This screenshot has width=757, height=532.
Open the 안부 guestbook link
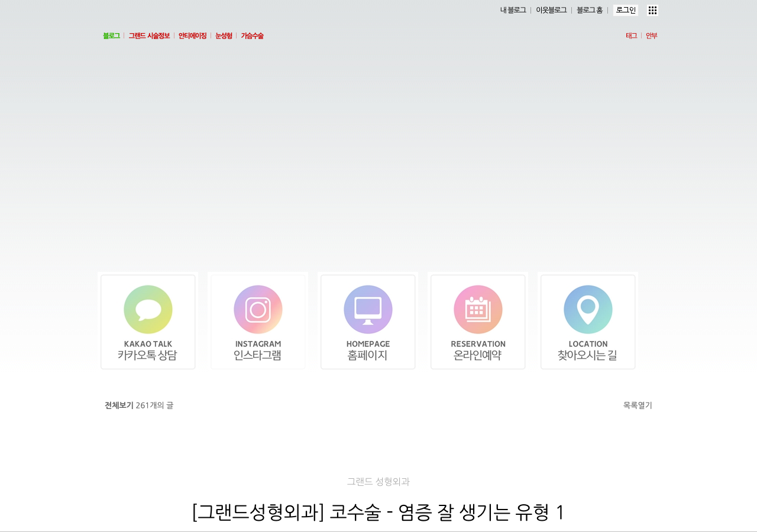tap(651, 36)
